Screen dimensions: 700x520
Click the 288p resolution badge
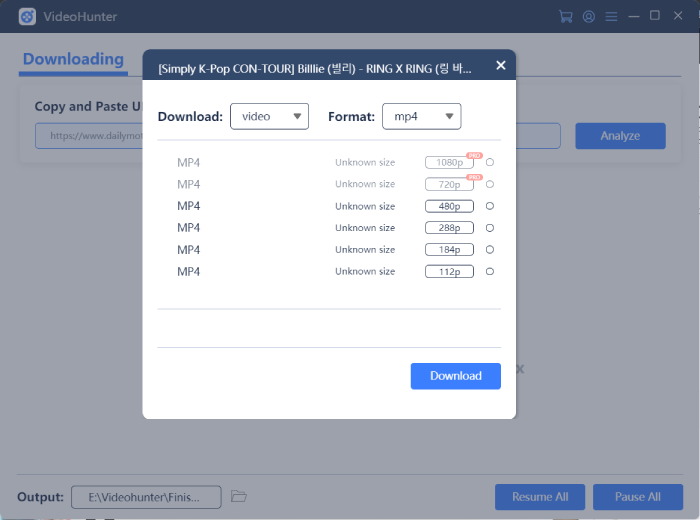449,228
